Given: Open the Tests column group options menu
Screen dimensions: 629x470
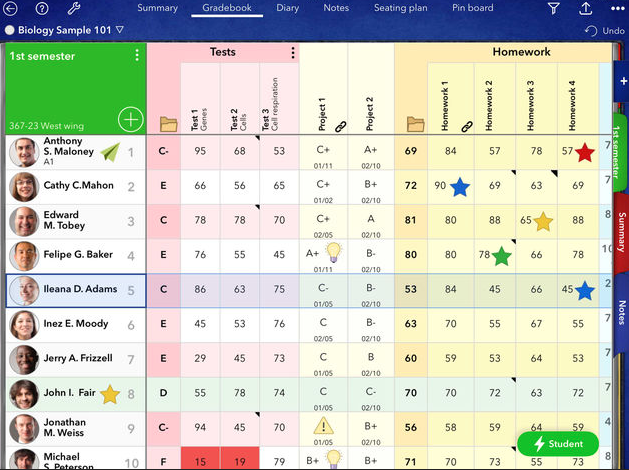Looking at the screenshot, I should (292, 53).
